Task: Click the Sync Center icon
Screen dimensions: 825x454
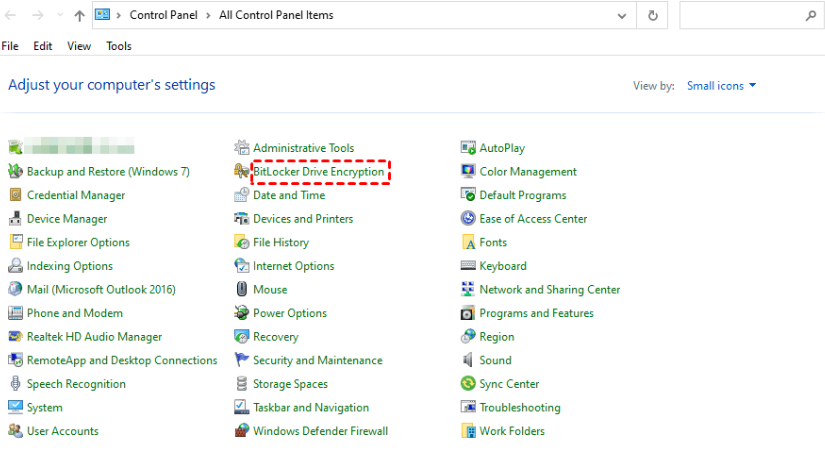Action: click(x=468, y=384)
